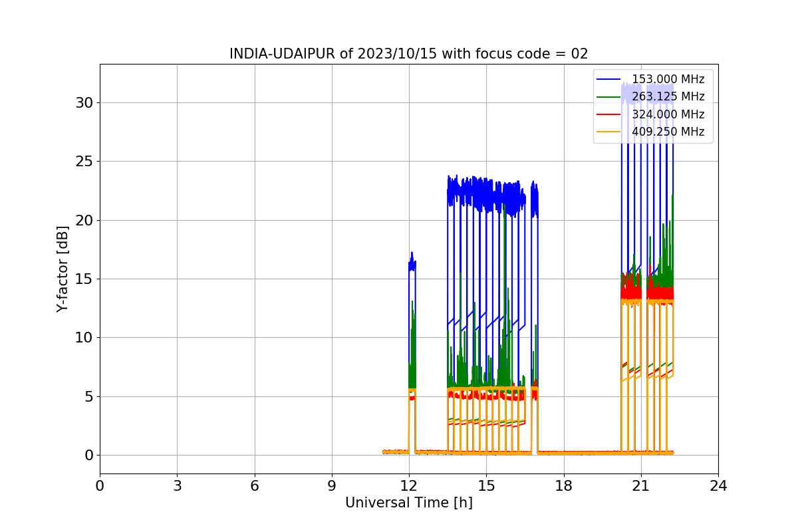Viewport: 798px width, 532px height.
Task: Click the green line swatch in legend
Action: pyautogui.click(x=608, y=97)
